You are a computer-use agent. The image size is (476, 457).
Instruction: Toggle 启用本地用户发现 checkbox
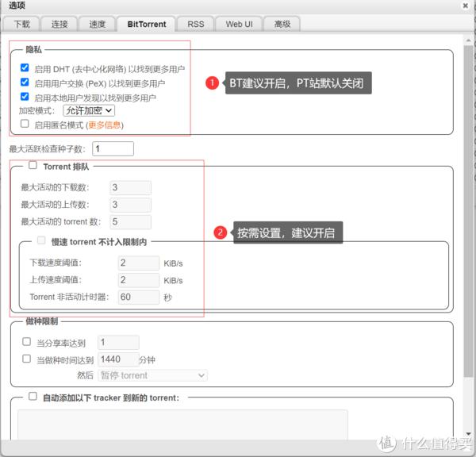pos(25,97)
